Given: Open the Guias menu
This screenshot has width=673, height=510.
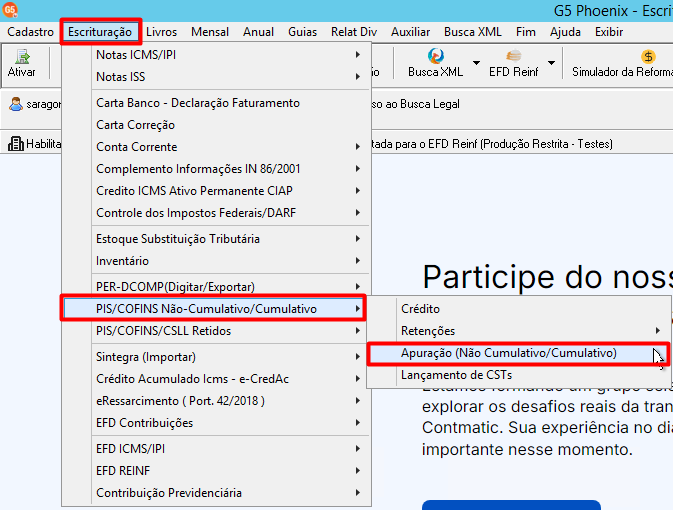Looking at the screenshot, I should (x=303, y=32).
